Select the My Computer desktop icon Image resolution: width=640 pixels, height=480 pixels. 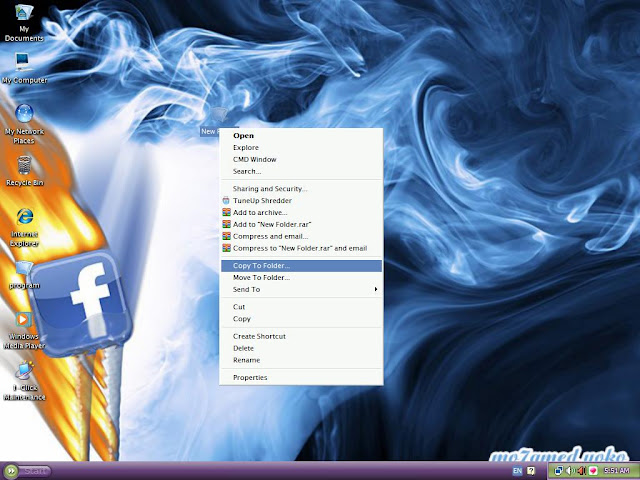(x=24, y=68)
